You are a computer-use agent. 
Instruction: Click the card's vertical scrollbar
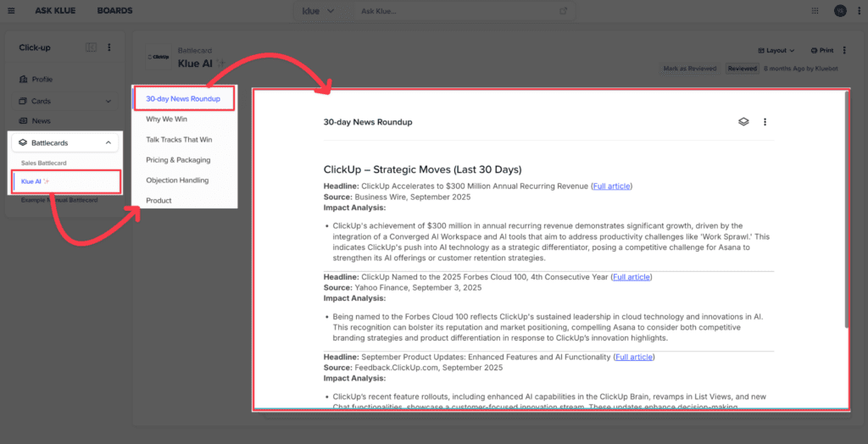tap(846, 209)
